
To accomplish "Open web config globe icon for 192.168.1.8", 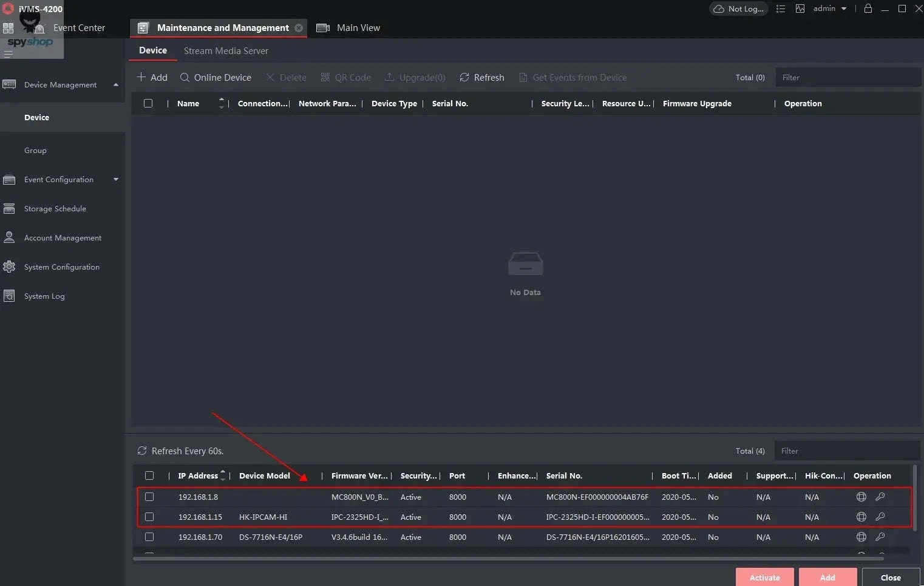I will [x=861, y=497].
